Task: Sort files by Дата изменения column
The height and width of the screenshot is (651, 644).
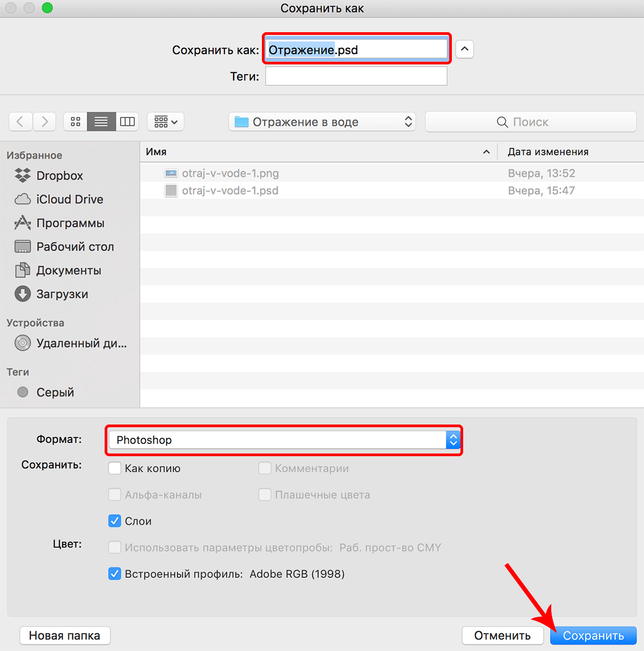Action: [548, 152]
